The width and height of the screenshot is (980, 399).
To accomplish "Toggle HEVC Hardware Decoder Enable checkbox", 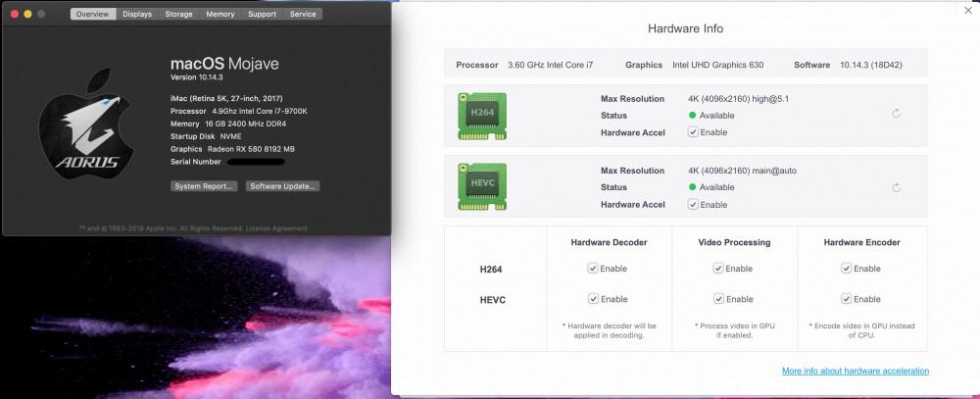I will pos(593,298).
